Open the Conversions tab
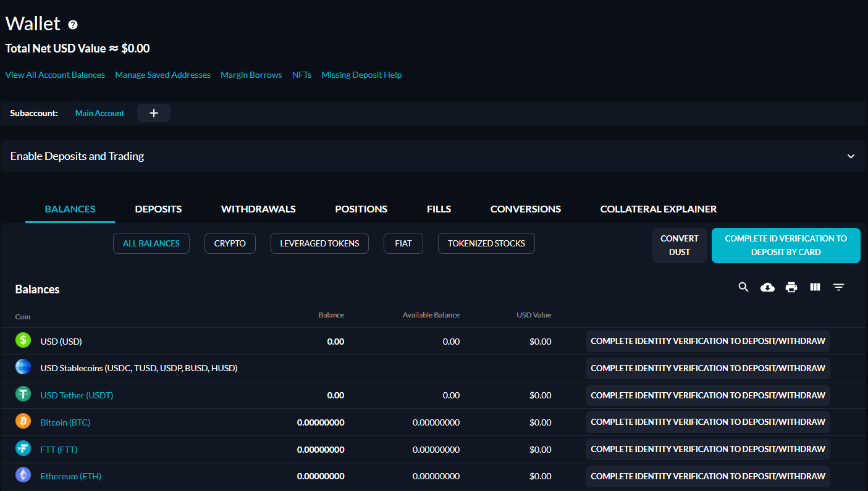This screenshot has width=868, height=491. pyautogui.click(x=526, y=209)
